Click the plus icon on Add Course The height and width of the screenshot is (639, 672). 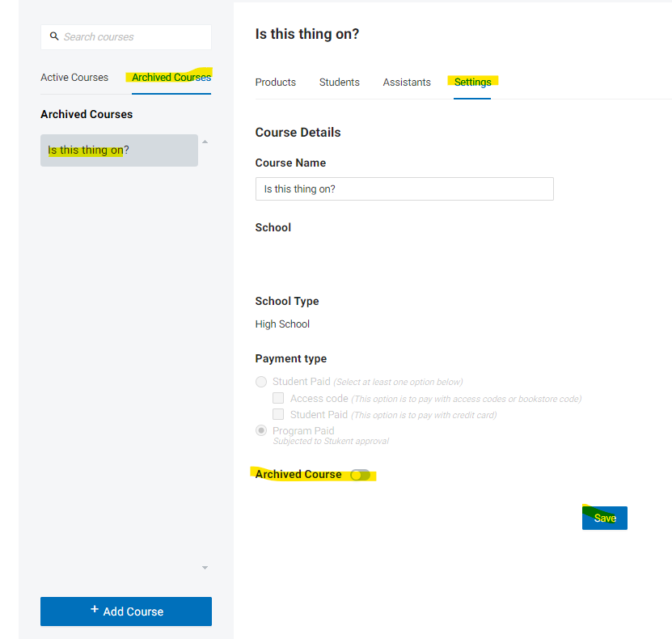tap(95, 609)
